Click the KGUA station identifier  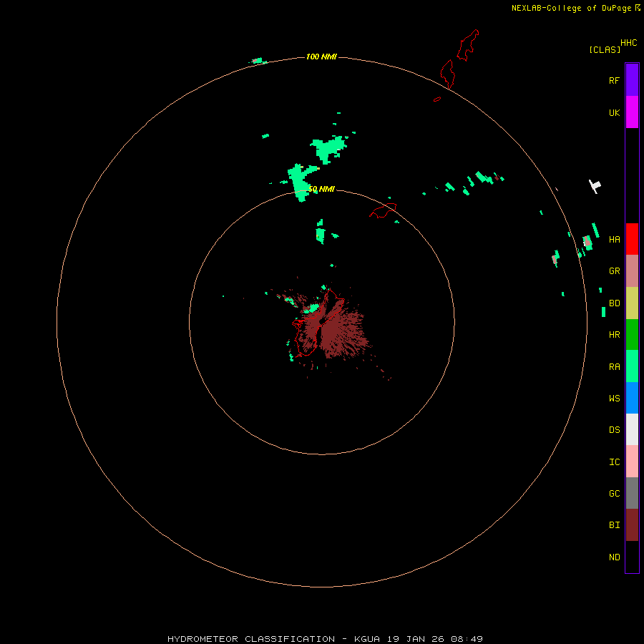point(367,639)
